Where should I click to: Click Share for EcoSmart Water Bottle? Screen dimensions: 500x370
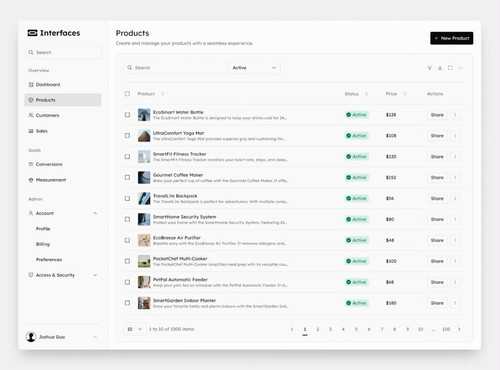coord(437,115)
